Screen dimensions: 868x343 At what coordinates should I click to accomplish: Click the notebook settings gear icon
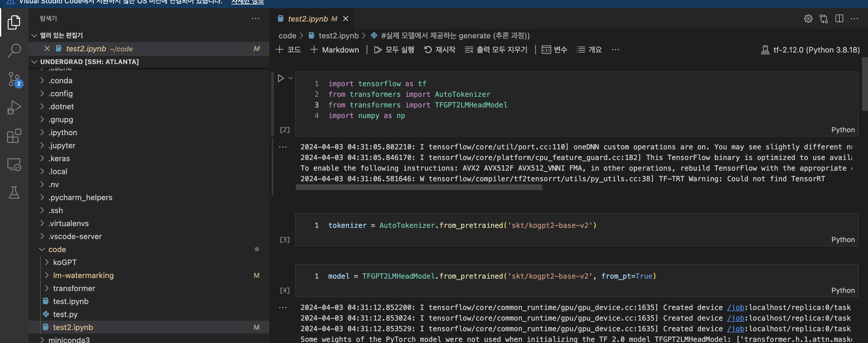(808, 19)
